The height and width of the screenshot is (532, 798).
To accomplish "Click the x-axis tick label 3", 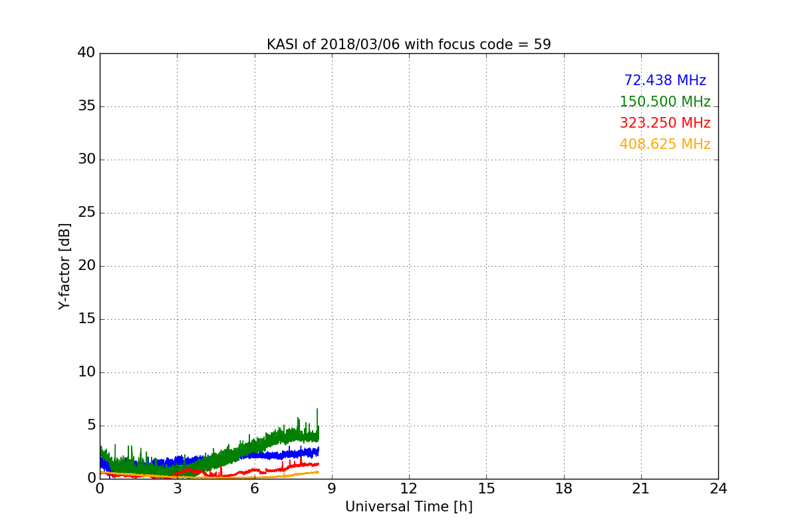I will coord(177,489).
